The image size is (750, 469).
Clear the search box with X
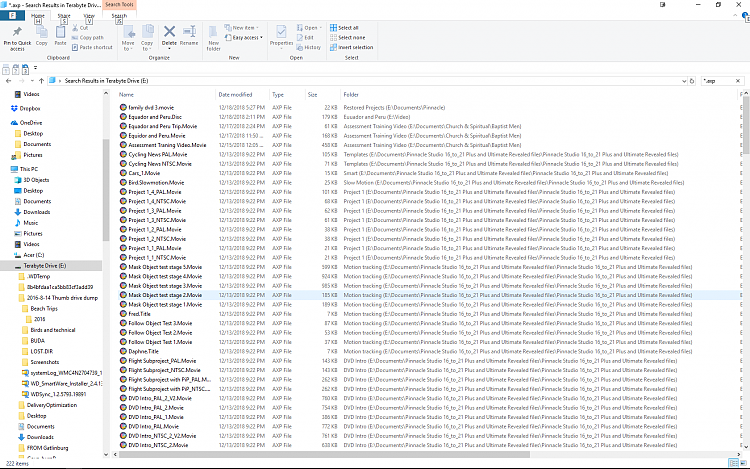(x=738, y=81)
